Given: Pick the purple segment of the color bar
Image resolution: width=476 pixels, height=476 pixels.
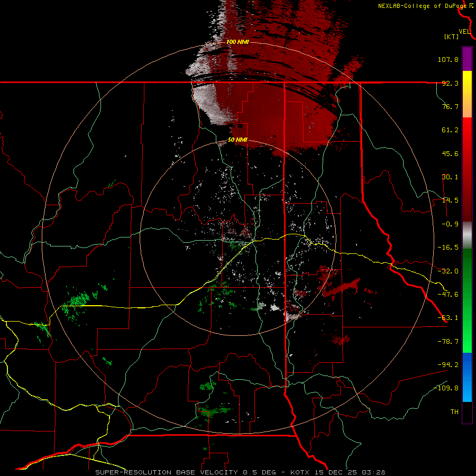Looking at the screenshot, I should point(467,59).
